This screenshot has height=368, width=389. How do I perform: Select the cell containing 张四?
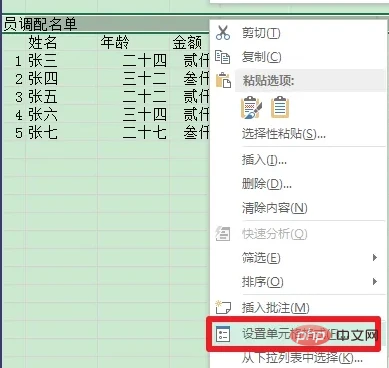(61, 78)
